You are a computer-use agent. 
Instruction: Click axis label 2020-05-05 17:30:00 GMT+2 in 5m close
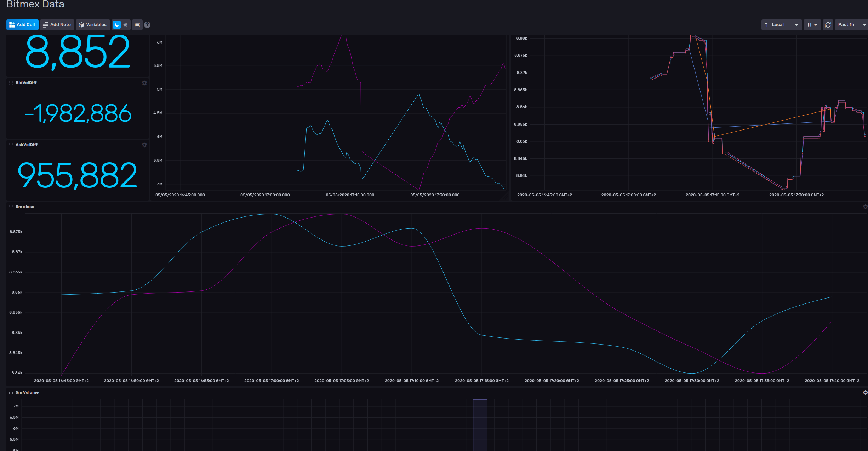(x=692, y=381)
